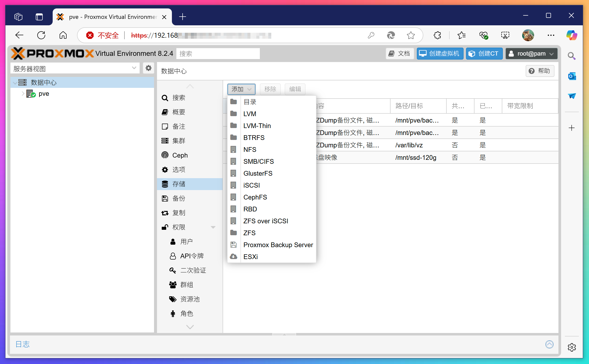Expand the pve node in tree
Image resolution: width=589 pixels, height=364 pixels.
23,94
